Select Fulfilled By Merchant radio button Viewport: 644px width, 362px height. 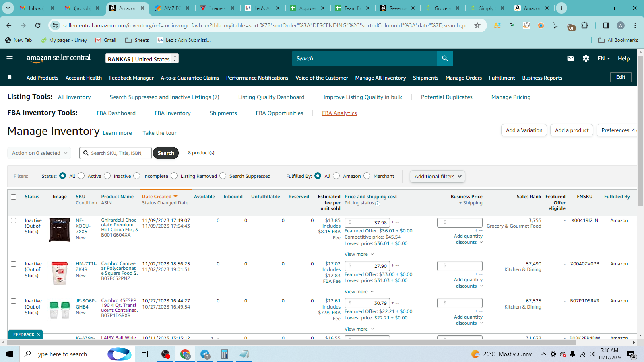point(367,176)
